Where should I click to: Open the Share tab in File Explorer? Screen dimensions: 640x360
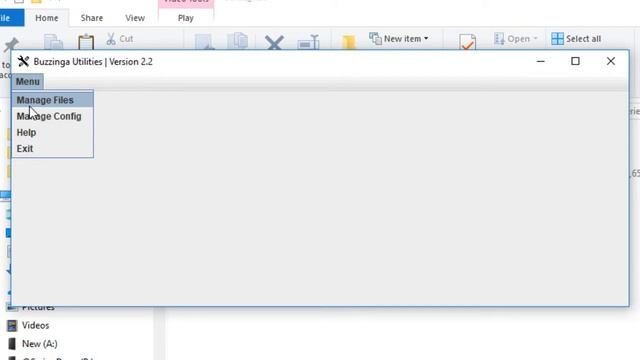click(92, 18)
